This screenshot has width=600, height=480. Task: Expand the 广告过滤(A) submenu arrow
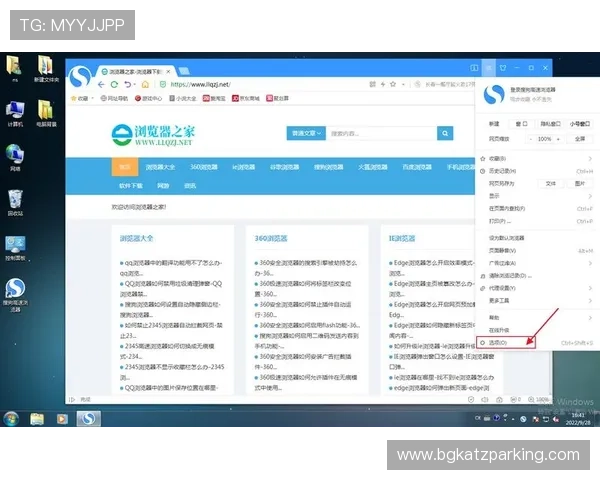coord(590,263)
